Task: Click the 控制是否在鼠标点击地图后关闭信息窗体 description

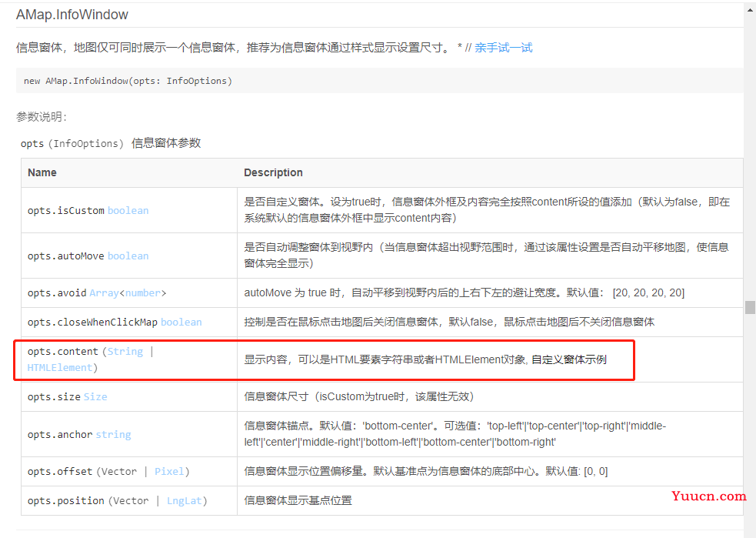Action: coord(449,322)
